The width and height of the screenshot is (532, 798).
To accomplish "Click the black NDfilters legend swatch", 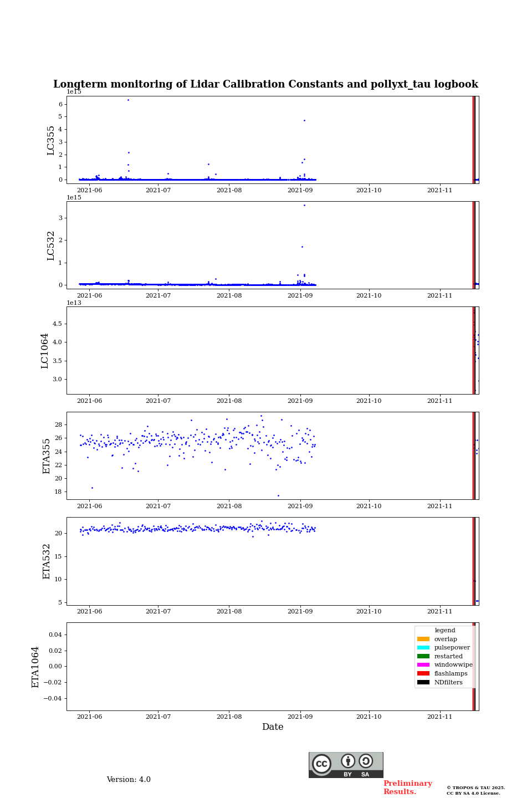I will [x=423, y=682].
